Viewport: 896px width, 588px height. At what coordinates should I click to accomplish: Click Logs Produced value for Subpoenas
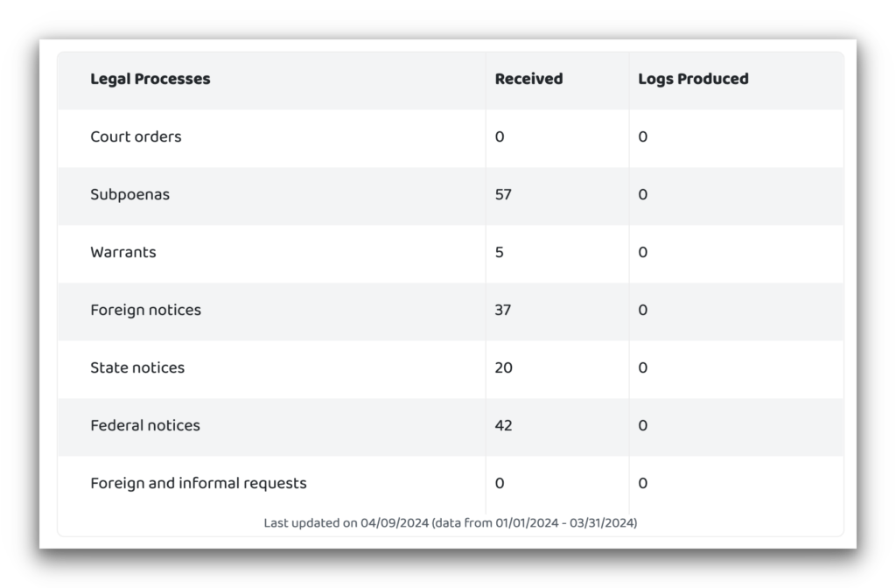pos(643,194)
